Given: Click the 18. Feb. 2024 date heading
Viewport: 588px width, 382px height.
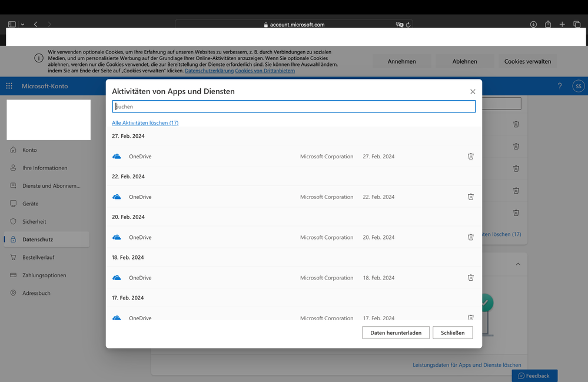Looking at the screenshot, I should 128,258.
